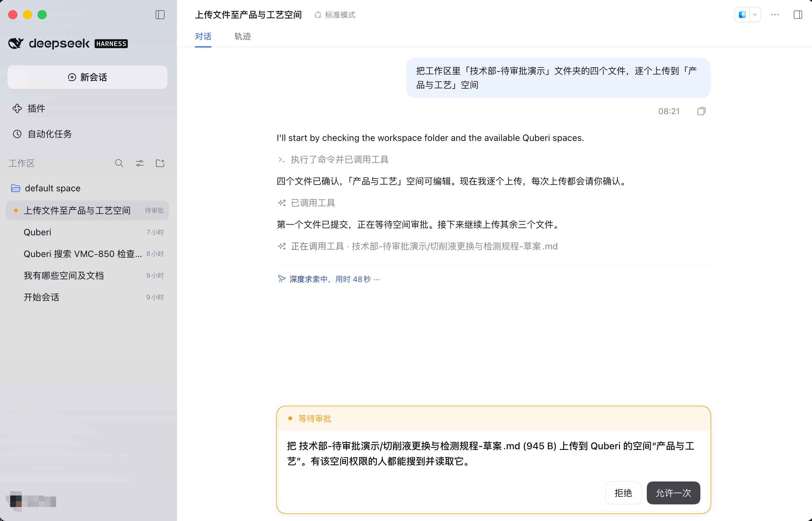Toggle the right side panel icon
The image size is (812, 521).
798,15
